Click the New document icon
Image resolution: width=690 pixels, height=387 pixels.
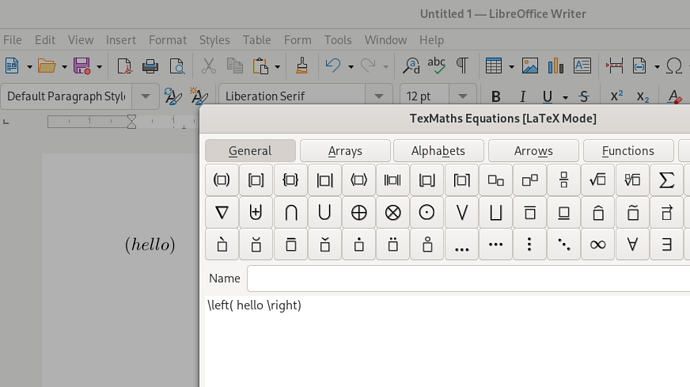pyautogui.click(x=12, y=66)
